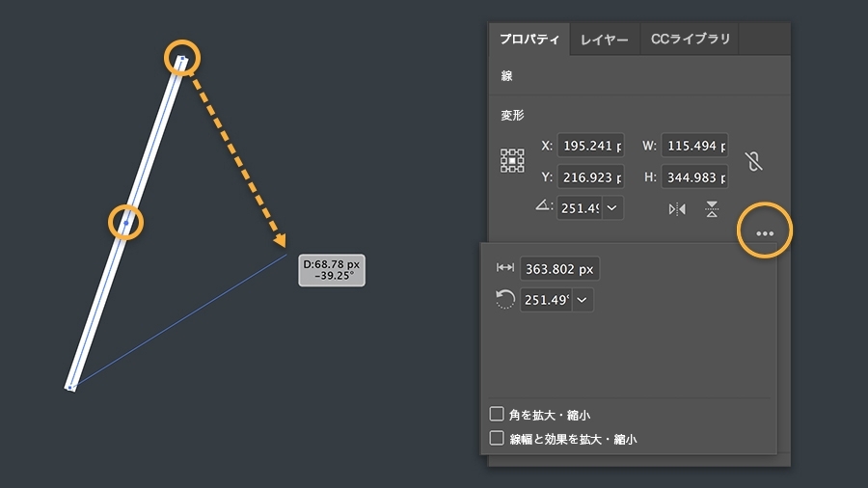Open the CCライブラリ tab

691,40
